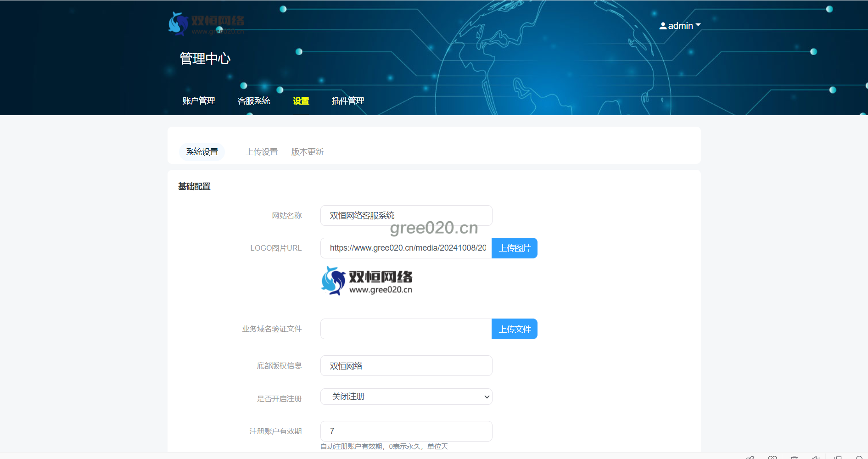Click the 注册账户有效期 number field
This screenshot has width=868, height=459.
(406, 431)
